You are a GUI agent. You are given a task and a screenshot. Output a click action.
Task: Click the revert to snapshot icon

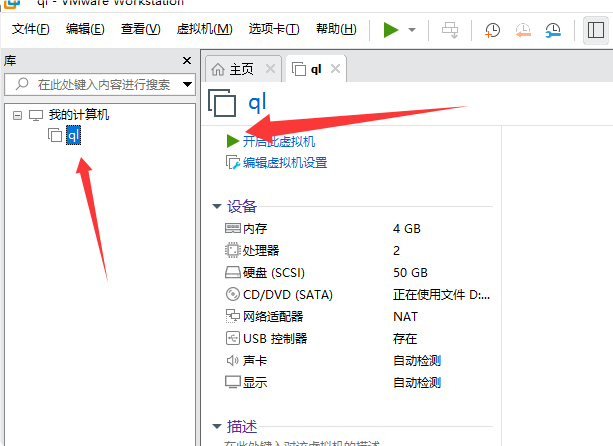coord(524,30)
